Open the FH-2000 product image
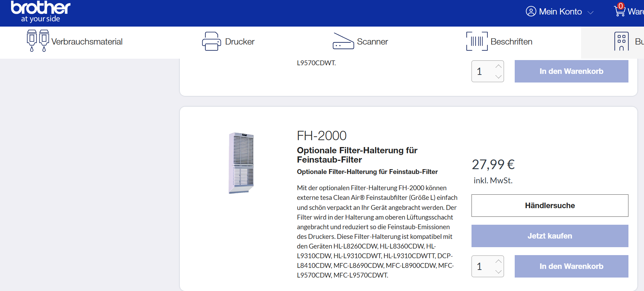 241,163
